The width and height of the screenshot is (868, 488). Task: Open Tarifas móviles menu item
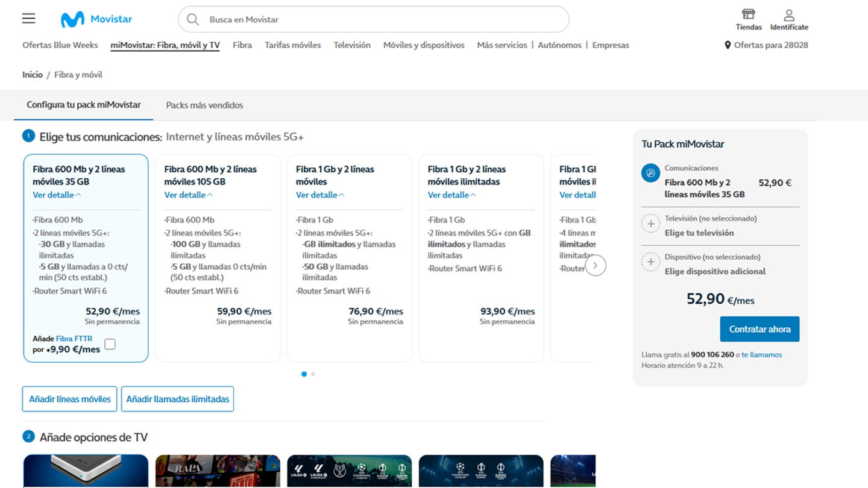pyautogui.click(x=293, y=45)
